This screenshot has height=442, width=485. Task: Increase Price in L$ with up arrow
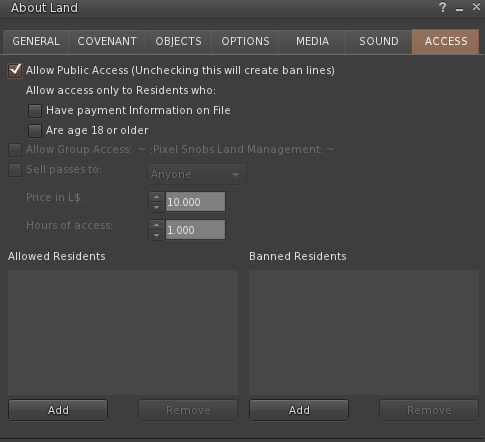click(x=156, y=197)
